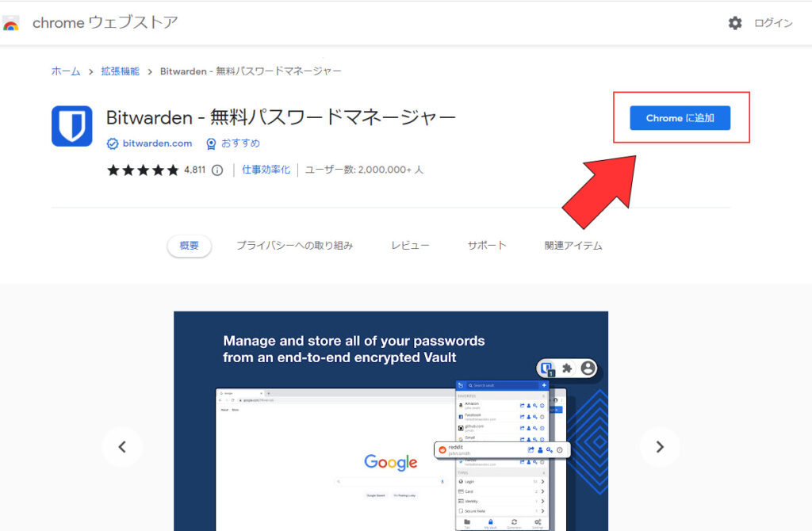Click the Chrome Web Store rainbow logo

point(11,23)
